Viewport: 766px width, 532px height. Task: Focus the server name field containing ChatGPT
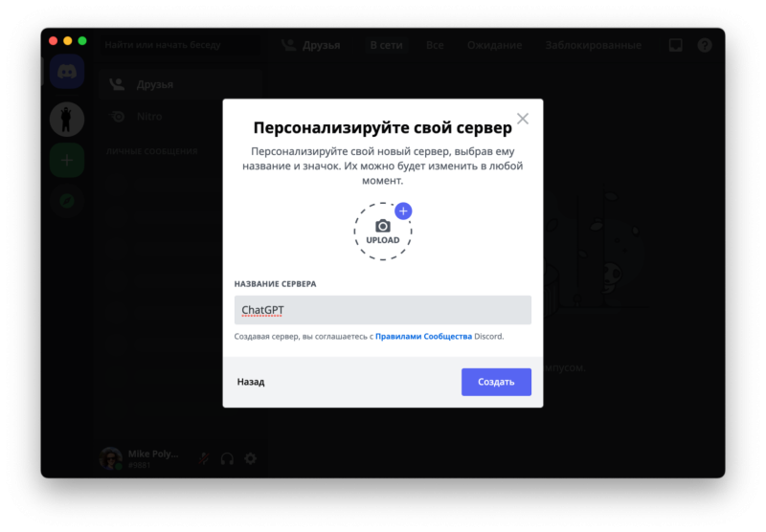tap(382, 310)
